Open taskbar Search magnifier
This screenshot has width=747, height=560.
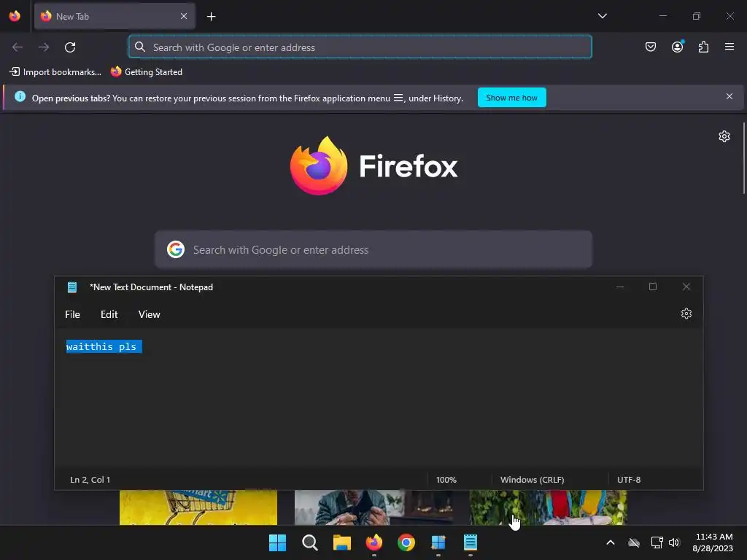(309, 542)
